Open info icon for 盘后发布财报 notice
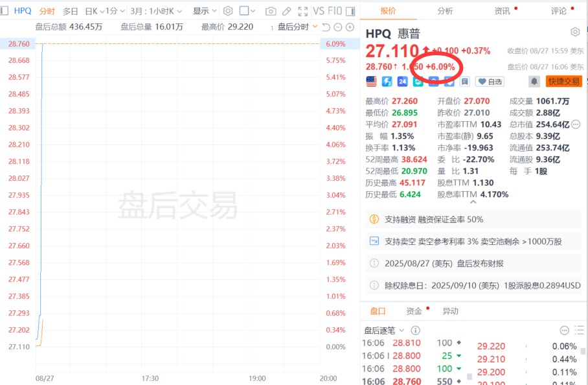Screen dimensions: 588x385 coord(374,263)
